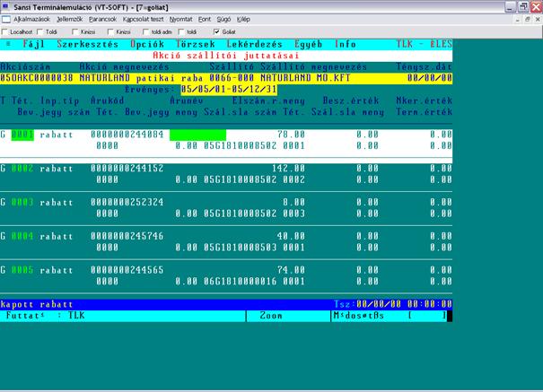Expand the Lekérdezés terminal menu

coord(253,43)
